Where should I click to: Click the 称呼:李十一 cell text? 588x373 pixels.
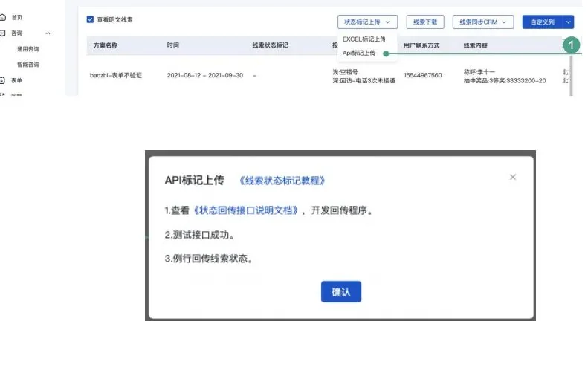point(479,72)
